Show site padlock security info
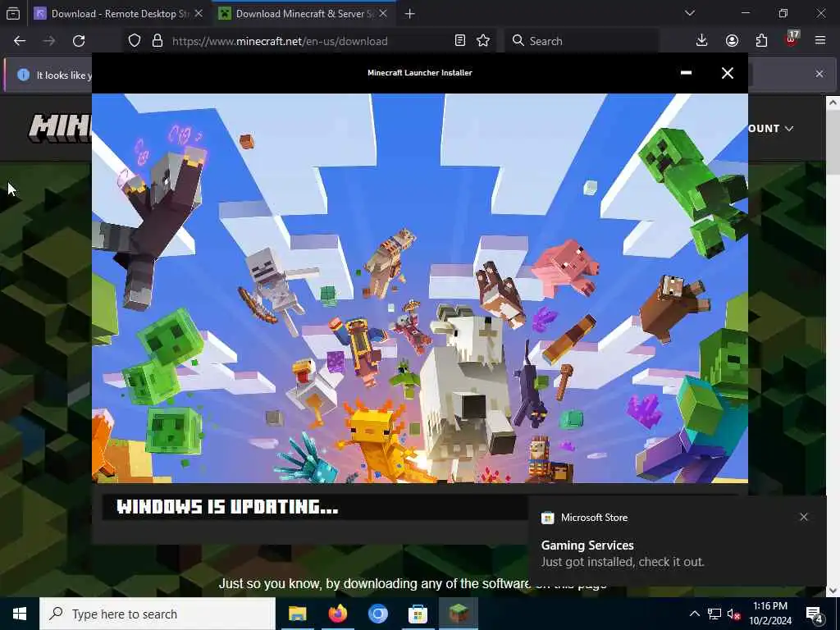The height and width of the screenshot is (630, 840). tap(157, 41)
